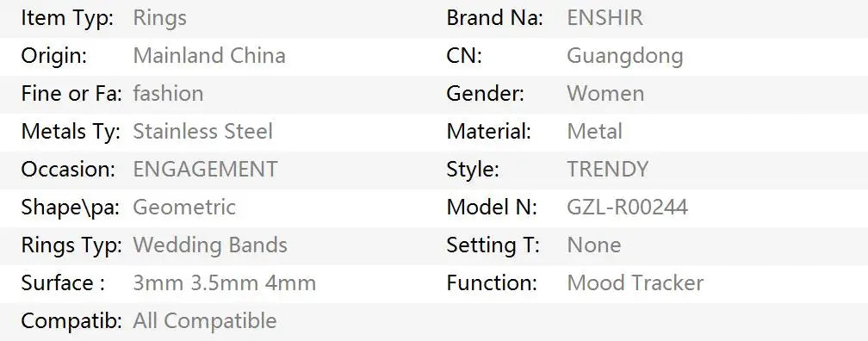
Task: Select the Women gender value
Action: [x=605, y=94]
